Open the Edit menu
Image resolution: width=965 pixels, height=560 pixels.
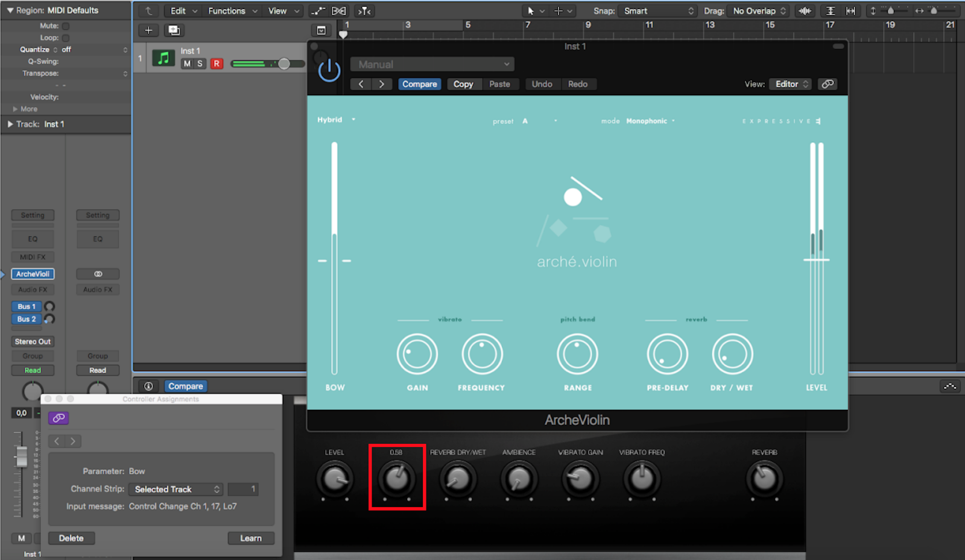pos(183,11)
